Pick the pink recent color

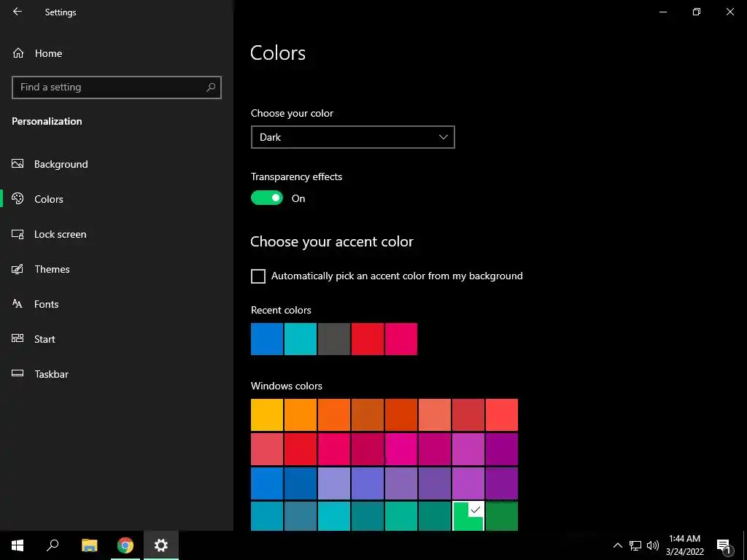[x=401, y=339]
